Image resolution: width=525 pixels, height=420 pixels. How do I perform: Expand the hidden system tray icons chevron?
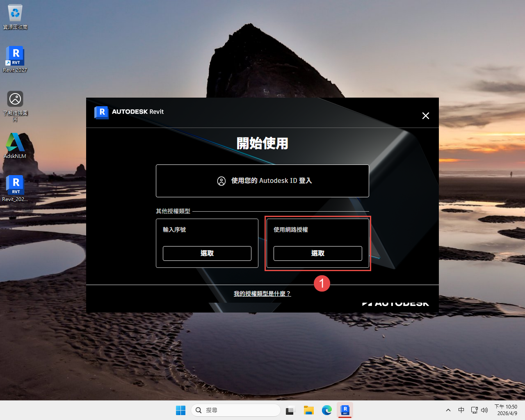(448, 410)
